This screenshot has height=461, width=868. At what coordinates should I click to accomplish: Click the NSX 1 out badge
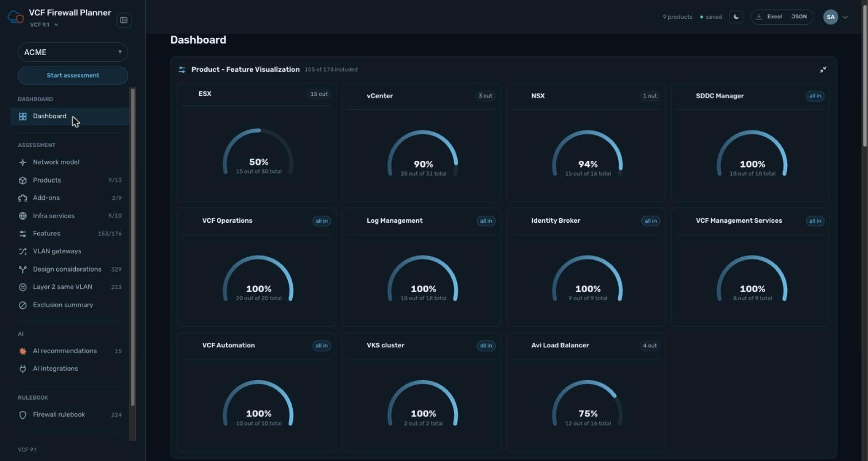(650, 96)
